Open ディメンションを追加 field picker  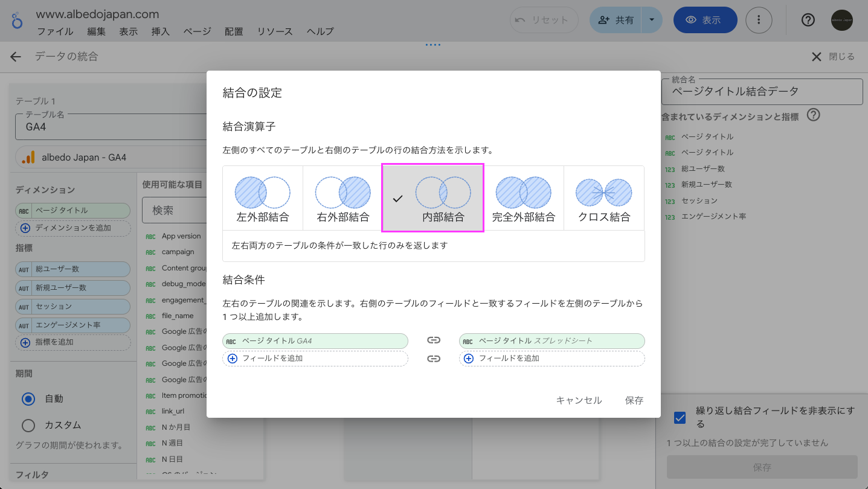tap(72, 228)
